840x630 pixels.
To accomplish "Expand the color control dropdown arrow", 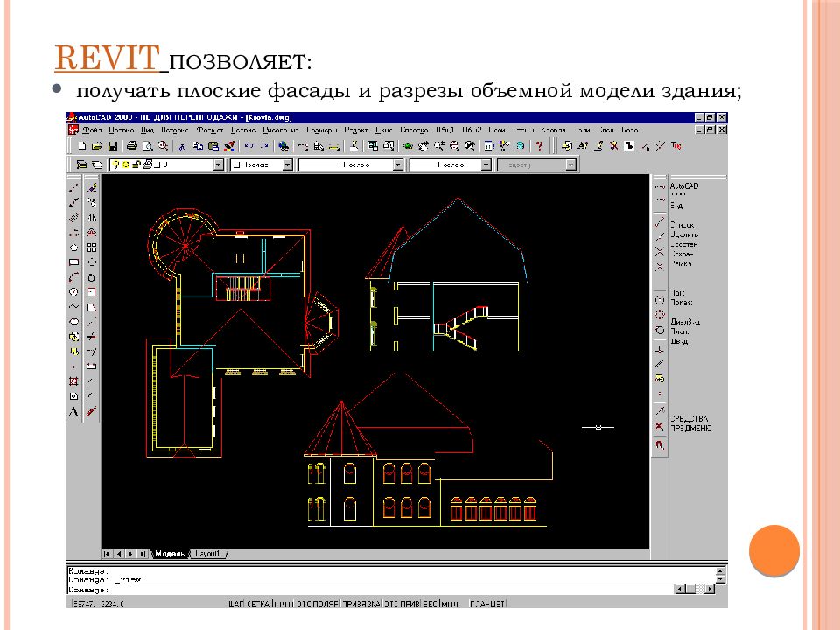I will [287, 165].
